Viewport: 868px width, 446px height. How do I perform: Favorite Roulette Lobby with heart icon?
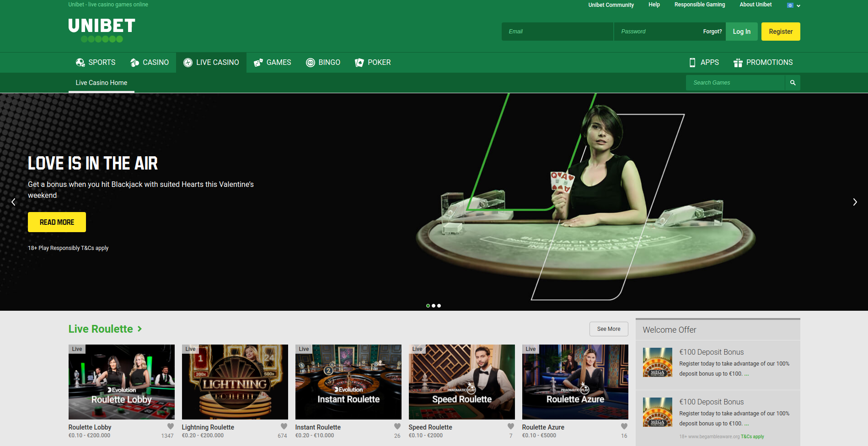(171, 426)
